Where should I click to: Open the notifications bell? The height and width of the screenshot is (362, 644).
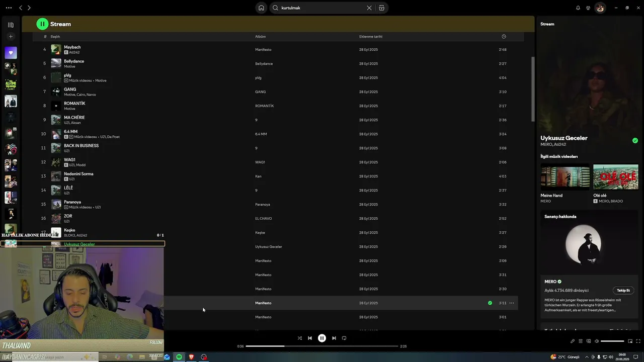(x=578, y=8)
